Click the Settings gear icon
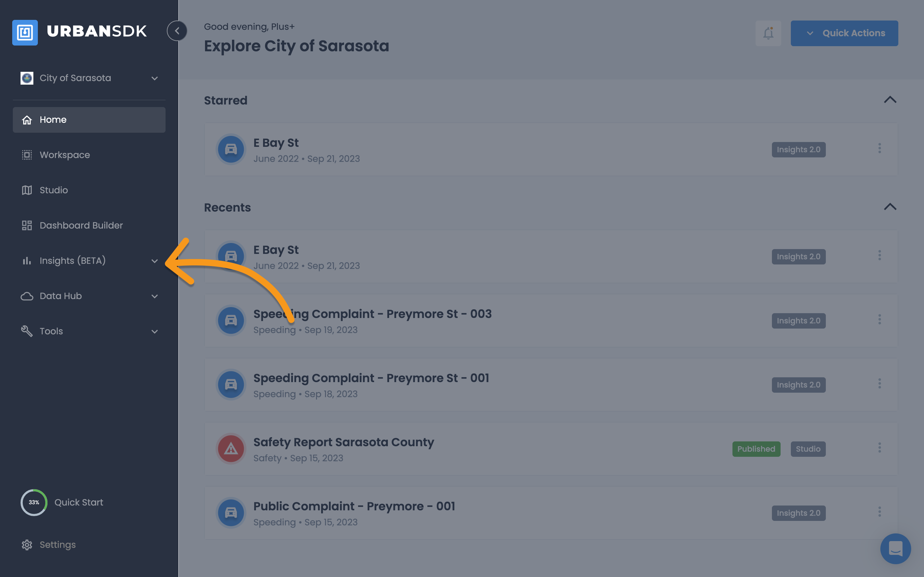The image size is (924, 577). (27, 545)
